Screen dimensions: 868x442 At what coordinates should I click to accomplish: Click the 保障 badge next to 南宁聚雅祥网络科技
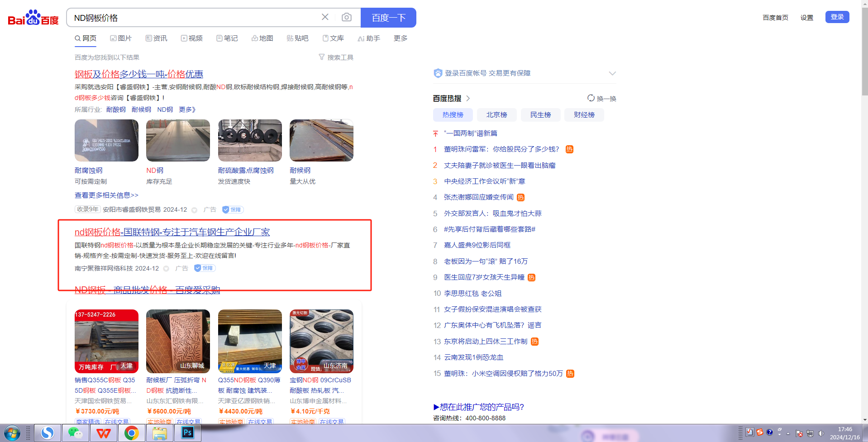click(205, 268)
